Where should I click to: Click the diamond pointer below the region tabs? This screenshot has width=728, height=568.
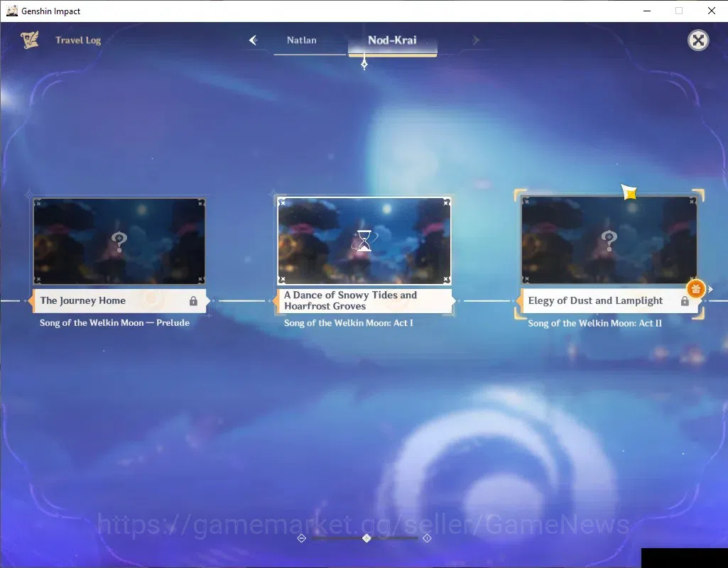click(364, 63)
